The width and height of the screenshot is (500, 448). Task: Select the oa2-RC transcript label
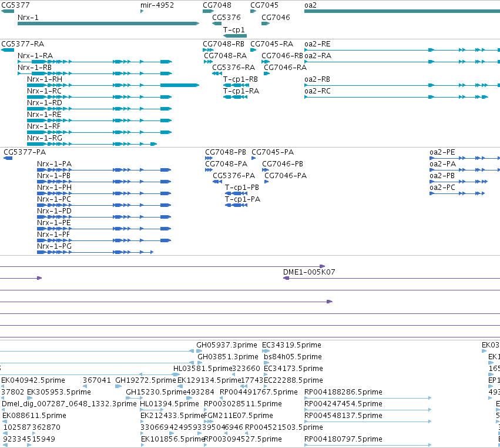(x=318, y=91)
